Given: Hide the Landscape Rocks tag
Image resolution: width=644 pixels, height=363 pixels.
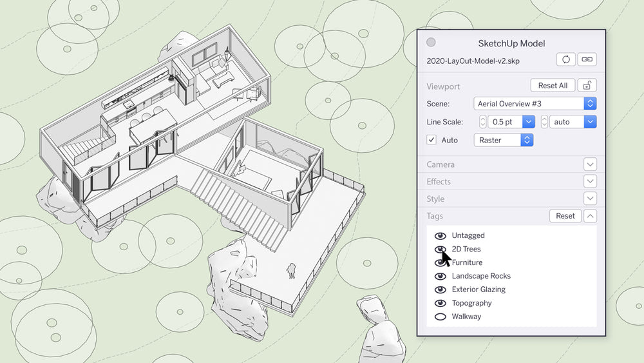Looking at the screenshot, I should click(440, 276).
